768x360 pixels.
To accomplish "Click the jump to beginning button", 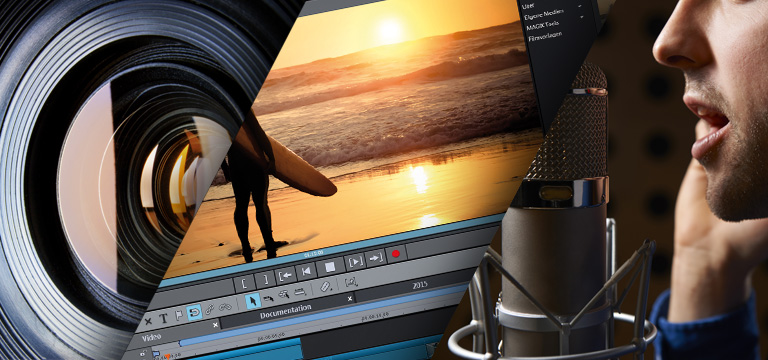I will (x=307, y=271).
